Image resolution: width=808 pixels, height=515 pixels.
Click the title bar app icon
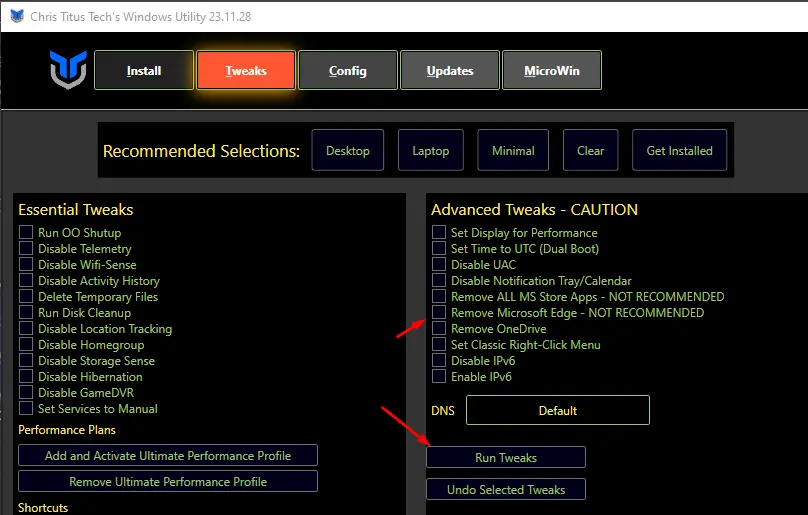pos(17,16)
